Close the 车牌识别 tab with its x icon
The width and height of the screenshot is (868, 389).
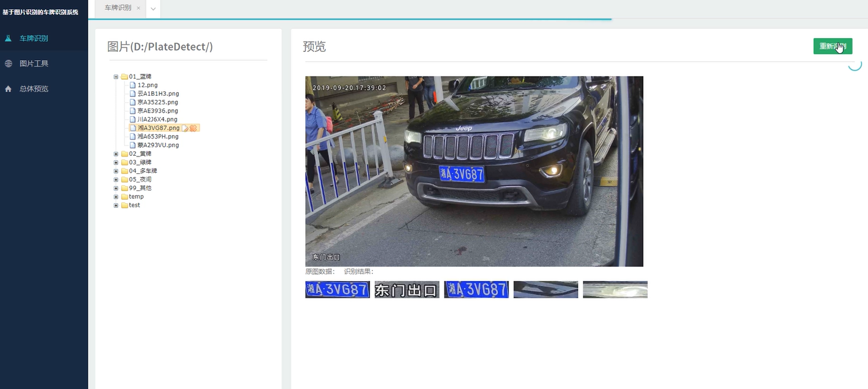(139, 8)
